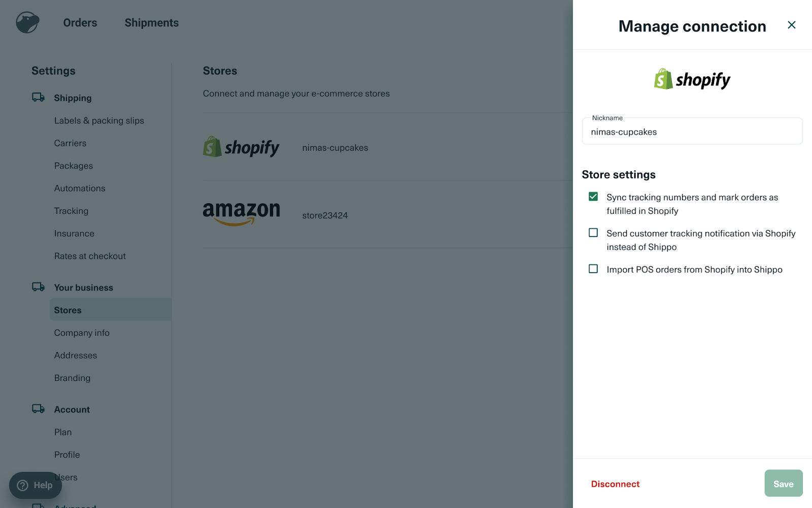
Task: Click the Disconnect link
Action: pyautogui.click(x=615, y=484)
